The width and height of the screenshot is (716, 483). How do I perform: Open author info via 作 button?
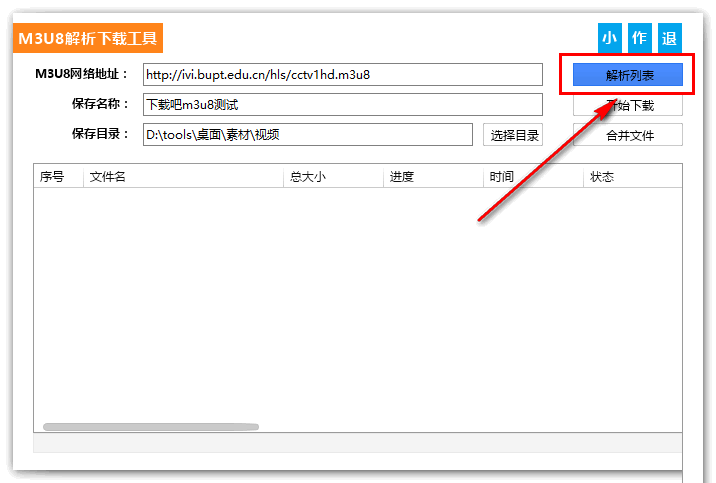point(639,38)
